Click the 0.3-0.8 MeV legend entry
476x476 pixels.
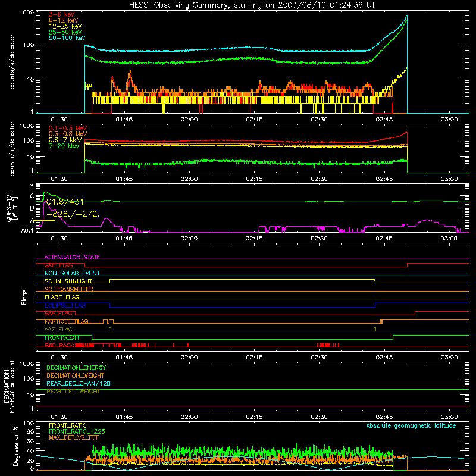click(68, 134)
